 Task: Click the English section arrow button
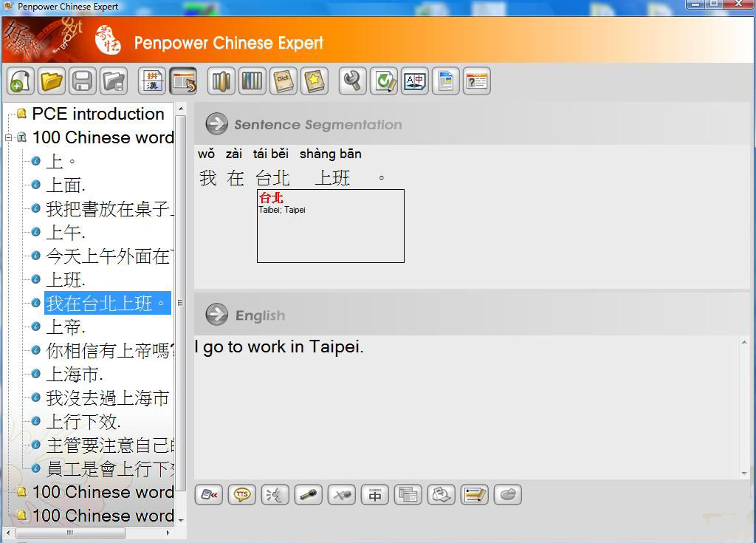click(x=217, y=315)
